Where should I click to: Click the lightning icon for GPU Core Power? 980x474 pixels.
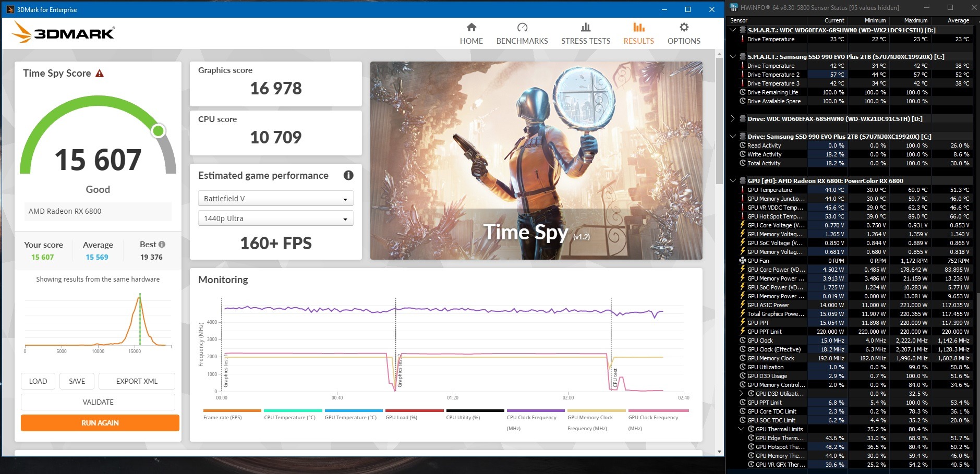pyautogui.click(x=743, y=270)
